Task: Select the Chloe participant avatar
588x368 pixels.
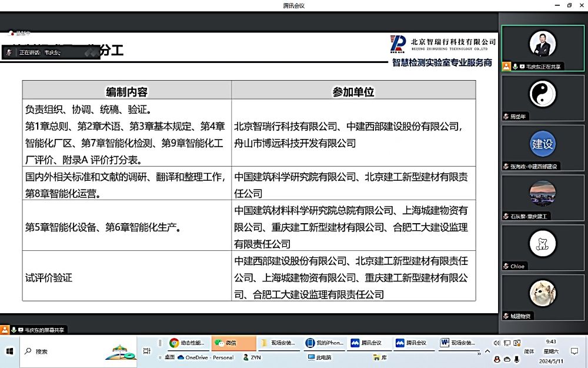Action: click(x=542, y=243)
